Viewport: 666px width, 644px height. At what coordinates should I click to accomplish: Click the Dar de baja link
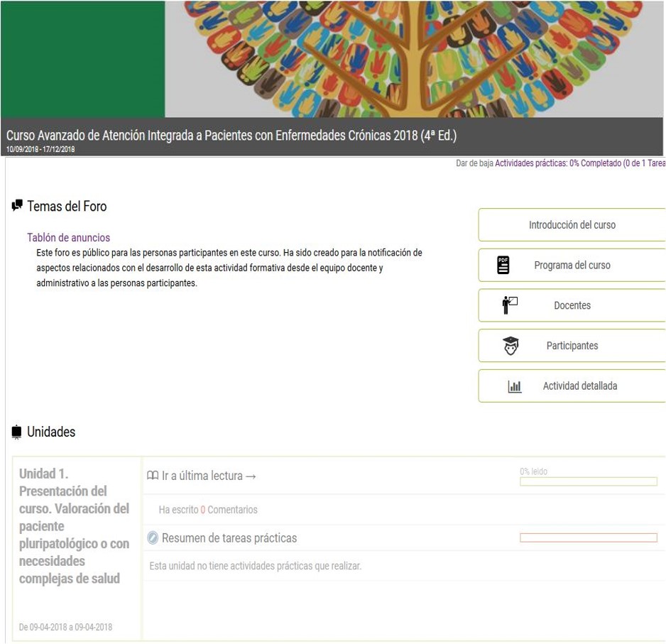pos(474,163)
